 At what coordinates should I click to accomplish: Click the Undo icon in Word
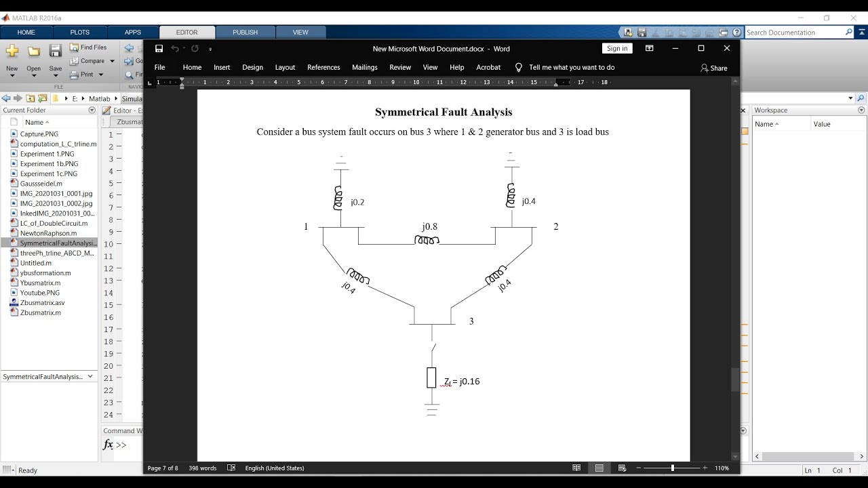(175, 49)
